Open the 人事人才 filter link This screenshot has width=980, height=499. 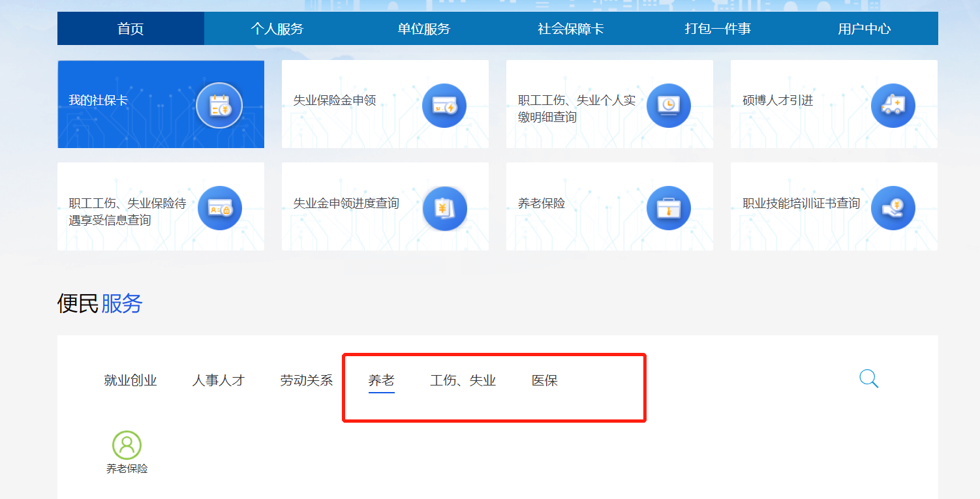pyautogui.click(x=218, y=380)
